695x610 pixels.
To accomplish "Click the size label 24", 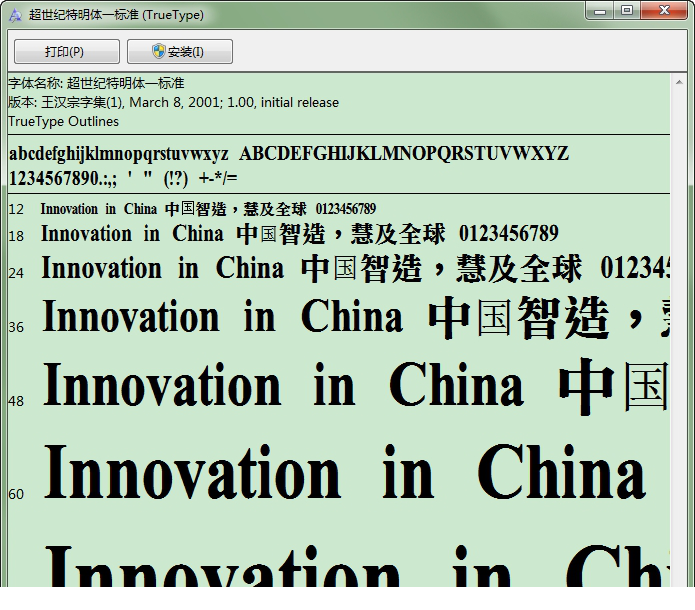I will coord(16,273).
